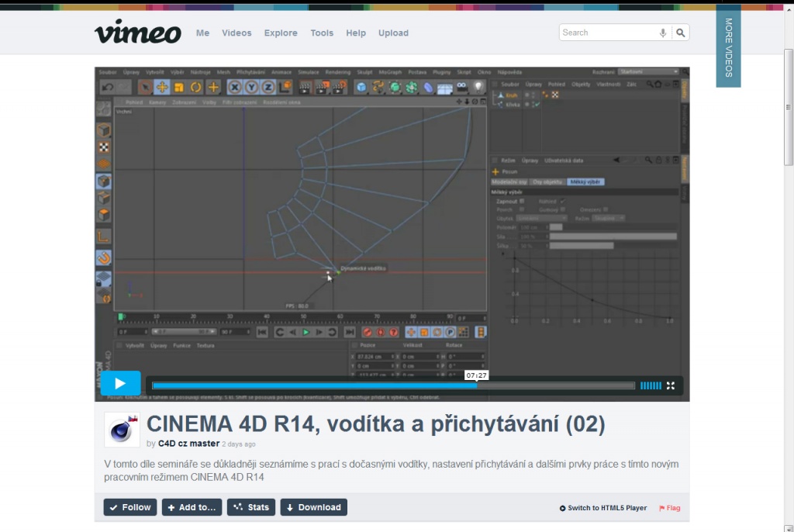Viewport: 794px width, 532px height.
Task: Switch to the Osy objektu tab
Action: pos(547,182)
